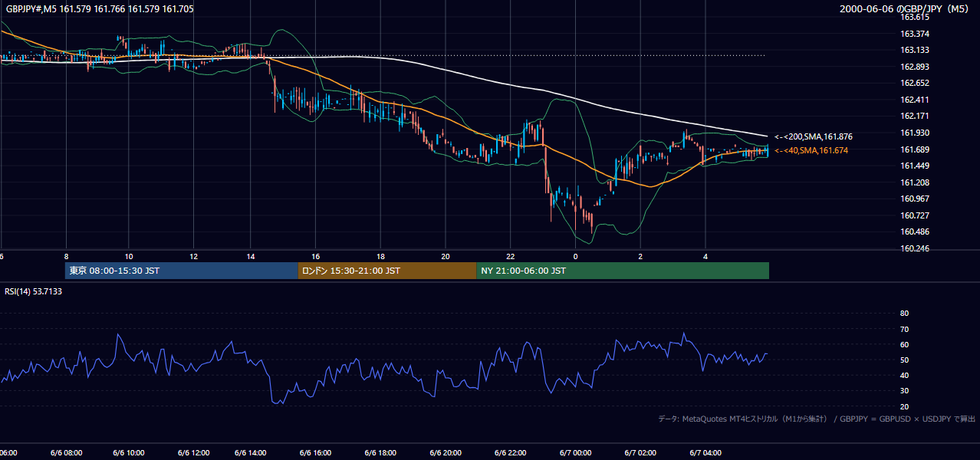This screenshot has width=980, height=460.
Task: Click hour label 12 under price chart
Action: 194,257
